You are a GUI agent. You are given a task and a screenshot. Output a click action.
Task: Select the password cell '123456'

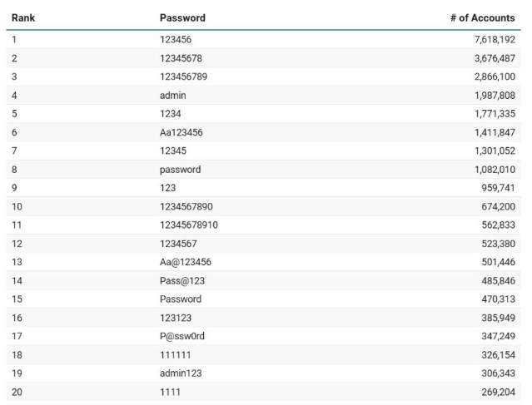coord(176,40)
